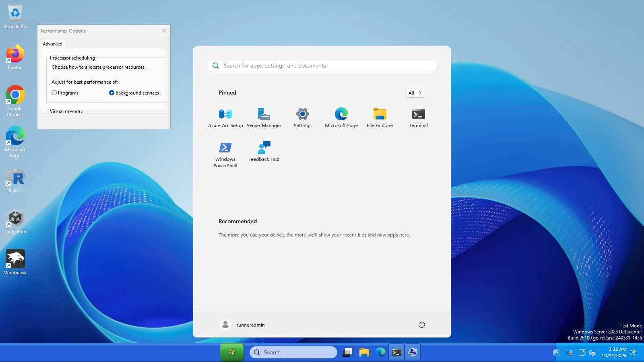Show hidden system tray icons
Image resolution: width=644 pixels, height=362 pixels.
tap(556, 352)
